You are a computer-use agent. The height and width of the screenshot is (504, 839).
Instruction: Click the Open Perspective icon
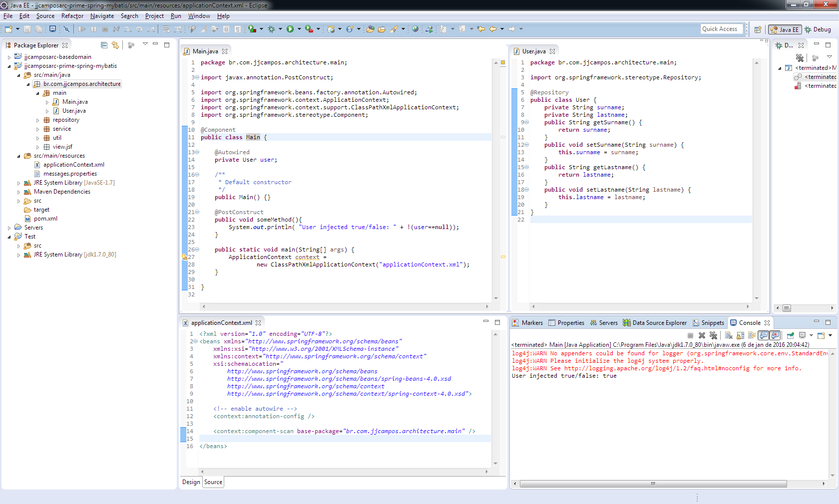coord(758,29)
